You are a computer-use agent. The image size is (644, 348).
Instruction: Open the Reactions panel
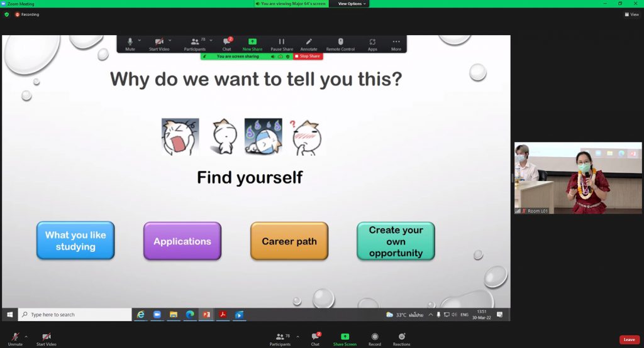(x=401, y=339)
